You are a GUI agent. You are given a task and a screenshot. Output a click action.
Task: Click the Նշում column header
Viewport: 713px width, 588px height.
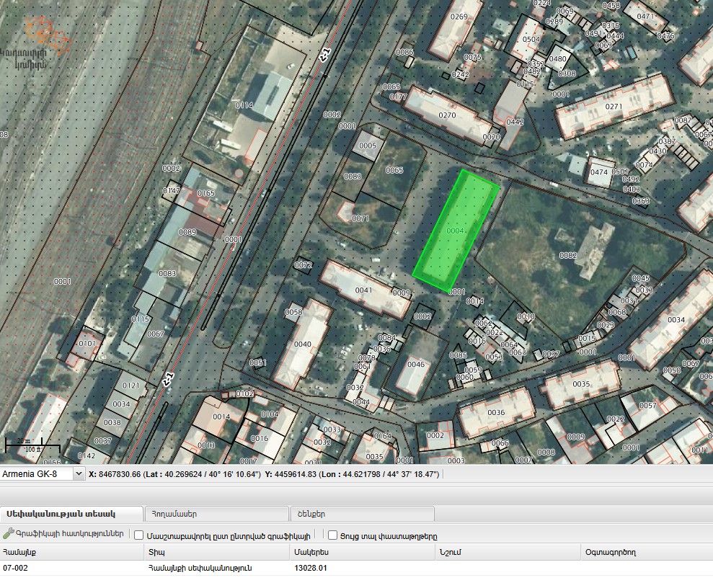click(x=508, y=552)
